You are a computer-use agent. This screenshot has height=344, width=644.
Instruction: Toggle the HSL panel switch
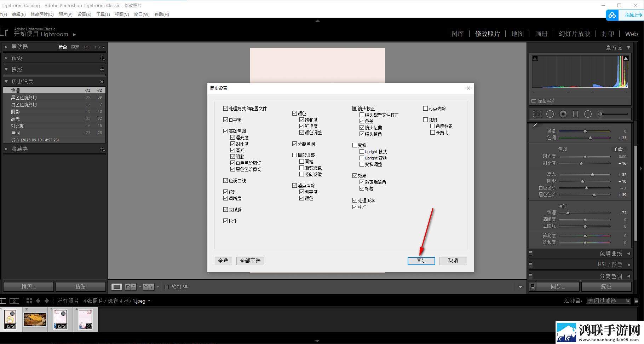530,264
